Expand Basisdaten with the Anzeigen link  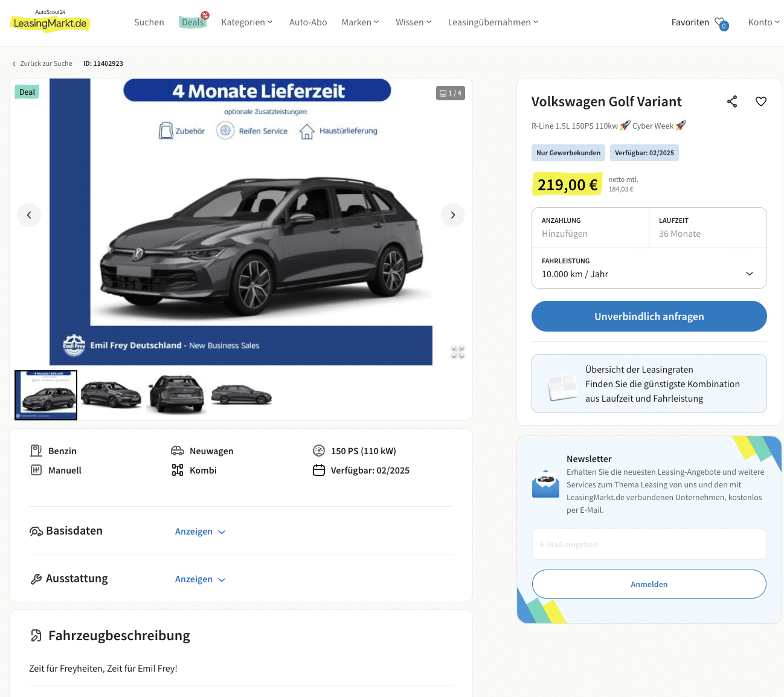(x=201, y=532)
